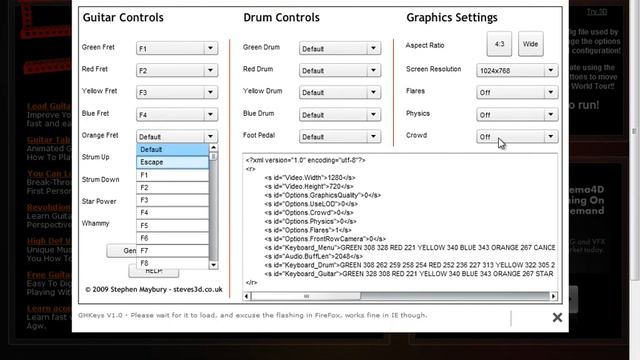Open the Try 3D link on background page
Screen dimensions: 640x360
click(x=596, y=12)
